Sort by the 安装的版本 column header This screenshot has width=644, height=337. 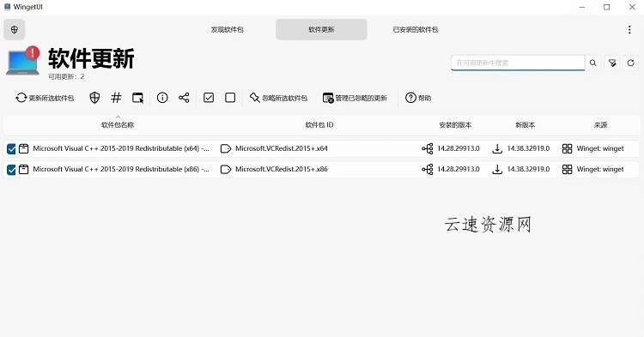pyautogui.click(x=455, y=125)
